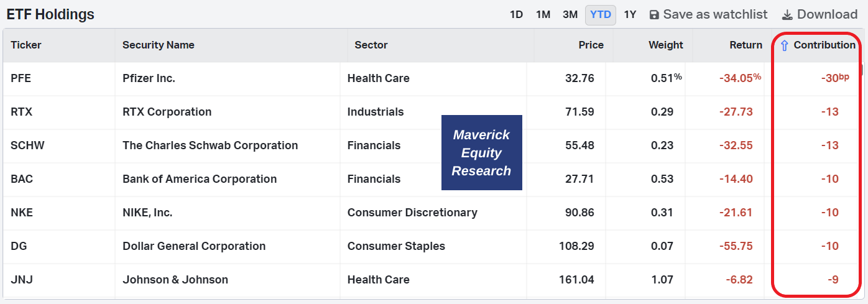Sort by the Price column header
868x304 pixels.
click(591, 45)
